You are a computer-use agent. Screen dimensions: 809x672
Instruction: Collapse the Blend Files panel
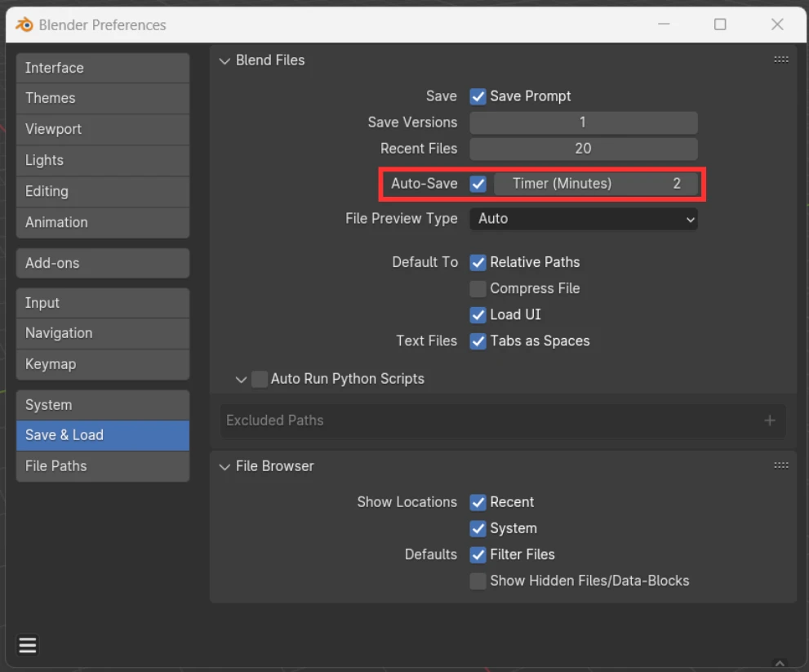coord(224,61)
